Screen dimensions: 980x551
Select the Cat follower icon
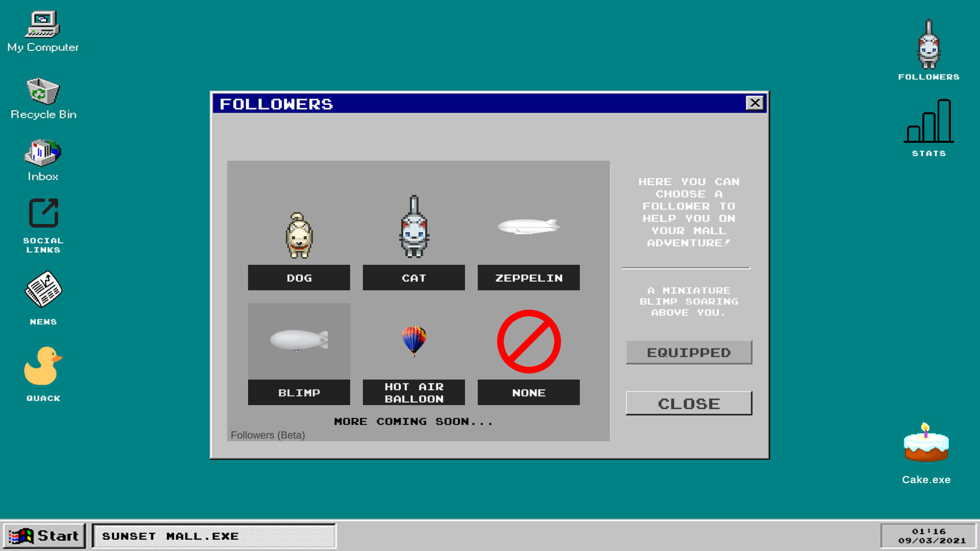[413, 226]
